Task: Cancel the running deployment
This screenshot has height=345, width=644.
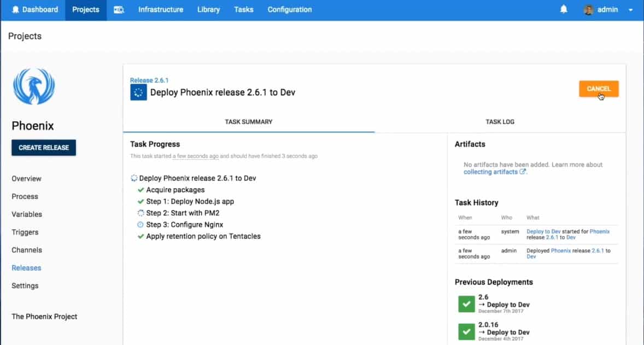Action: pos(599,89)
